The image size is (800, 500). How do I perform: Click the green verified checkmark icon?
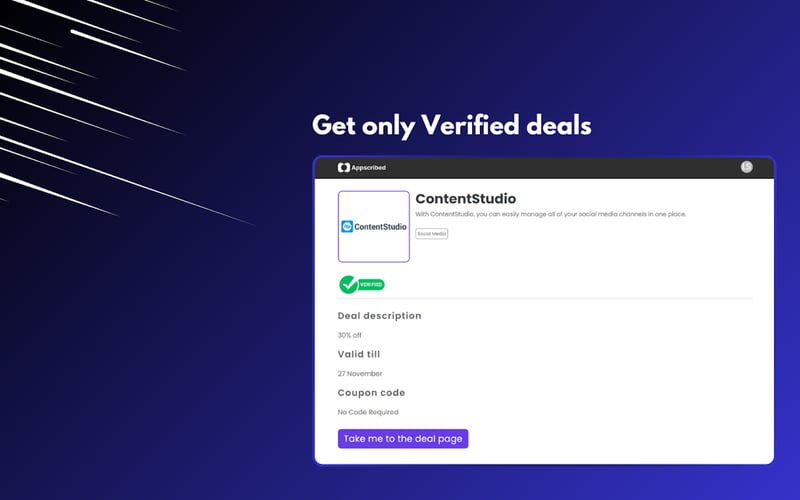click(x=348, y=285)
